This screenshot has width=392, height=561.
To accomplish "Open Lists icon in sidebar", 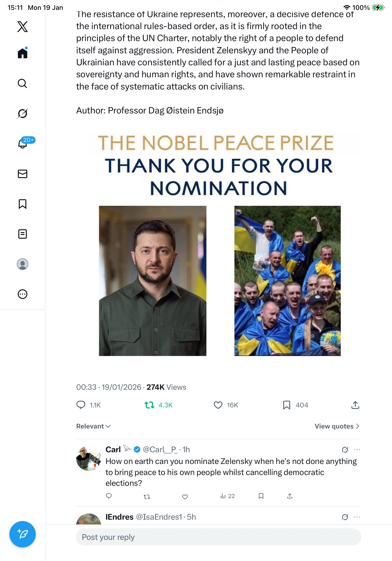I will click(23, 234).
